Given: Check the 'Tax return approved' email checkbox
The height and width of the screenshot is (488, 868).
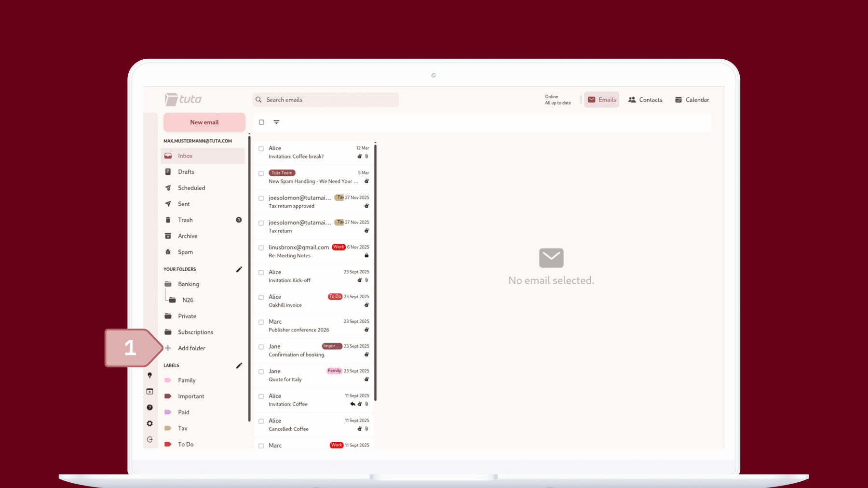Looking at the screenshot, I should [x=261, y=198].
